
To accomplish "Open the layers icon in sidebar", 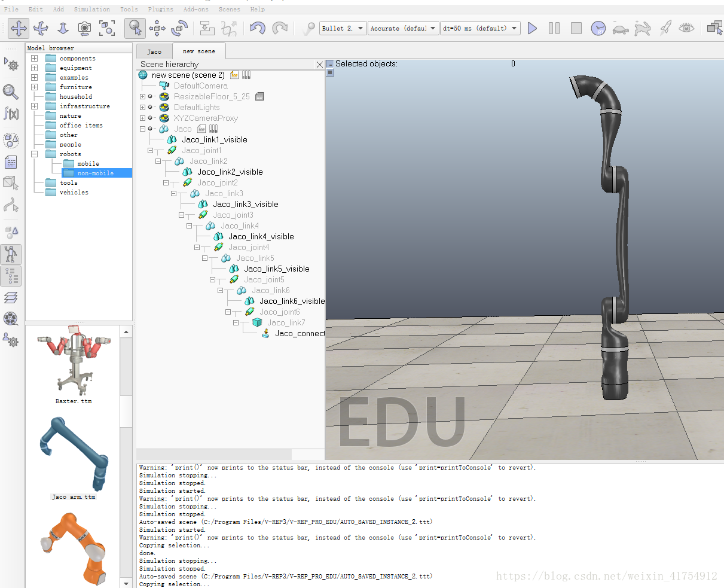I will pos(11,297).
